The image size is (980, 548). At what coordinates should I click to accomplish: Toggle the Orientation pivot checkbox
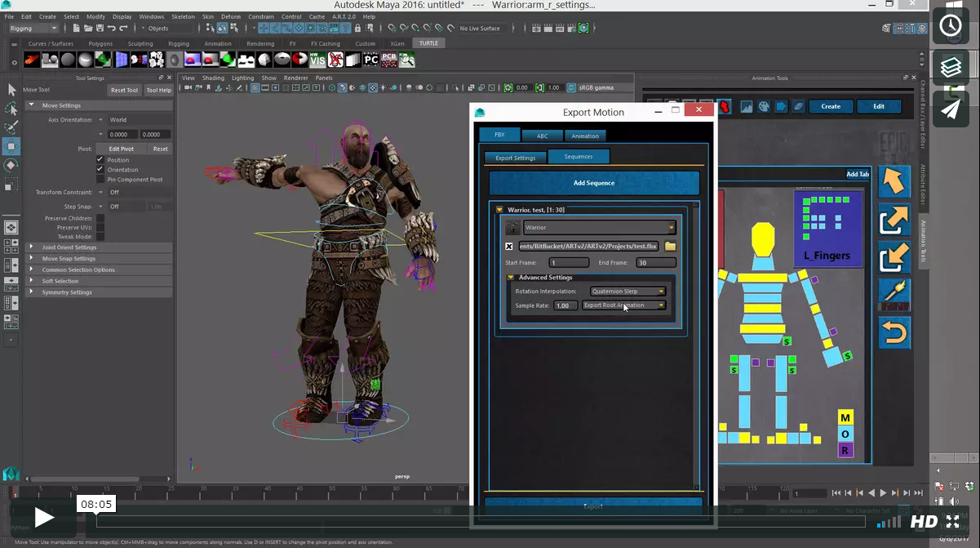tap(100, 170)
